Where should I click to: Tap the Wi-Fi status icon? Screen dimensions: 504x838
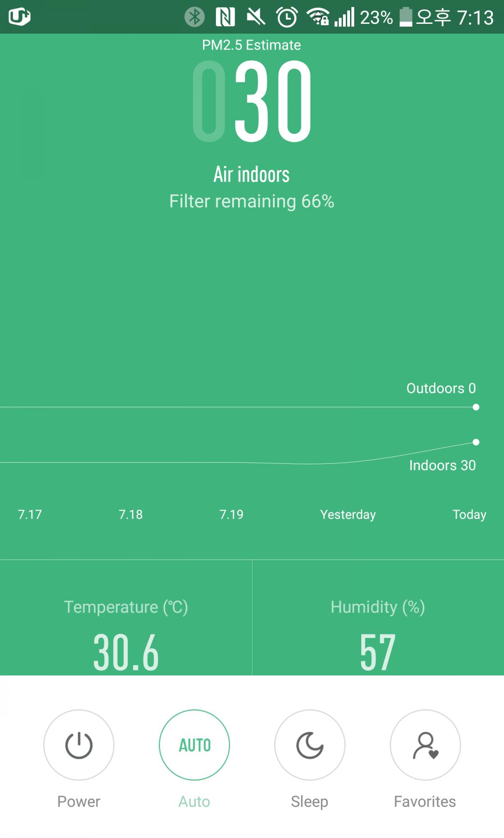pos(317,17)
